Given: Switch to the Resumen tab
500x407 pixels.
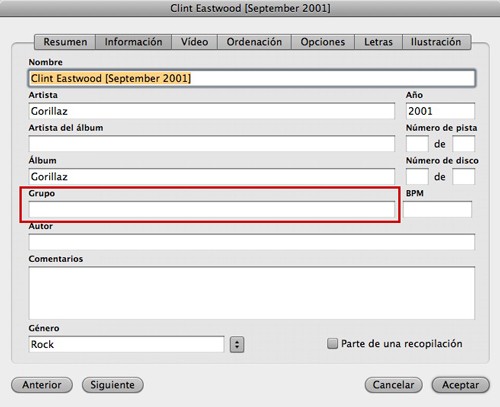Looking at the screenshot, I should pyautogui.click(x=65, y=42).
